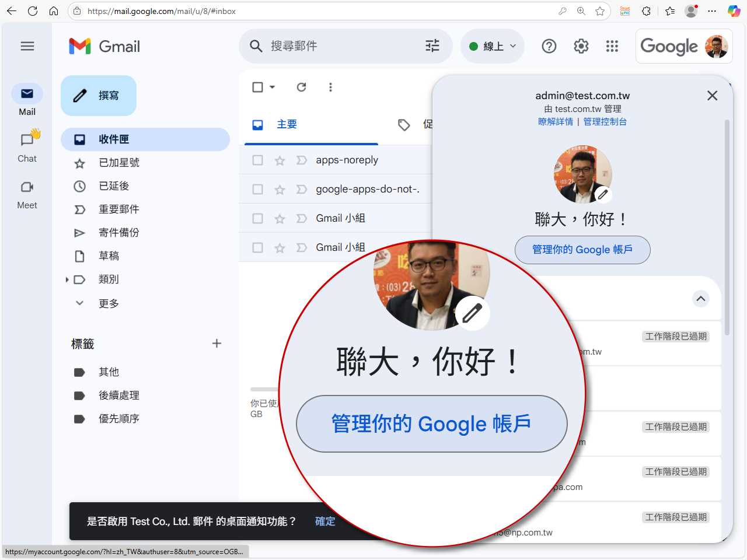Open the browser profile avatar

click(692, 11)
